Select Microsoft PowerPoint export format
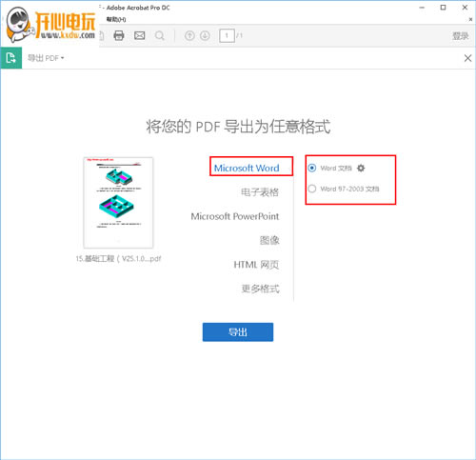Image resolution: width=476 pixels, height=460 pixels. [235, 216]
